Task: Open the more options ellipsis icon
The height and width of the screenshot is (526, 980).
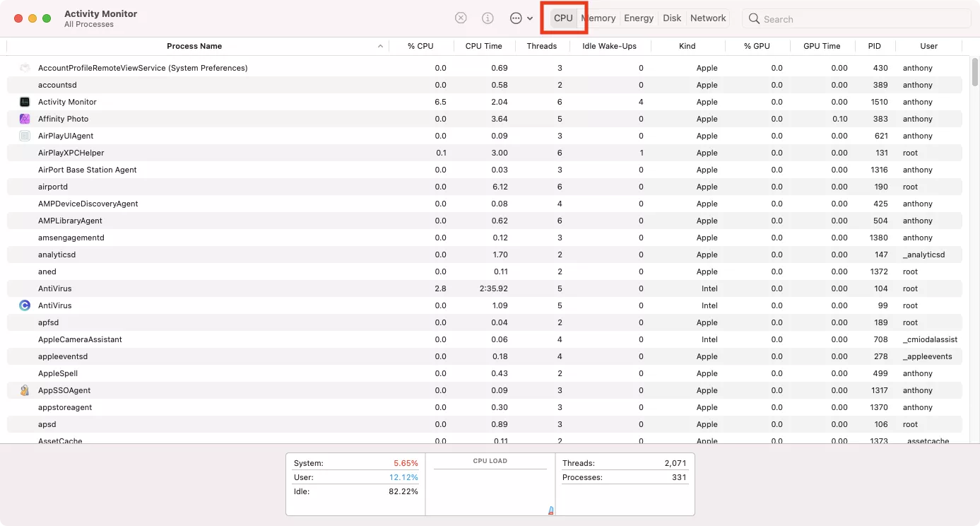Action: coord(514,18)
